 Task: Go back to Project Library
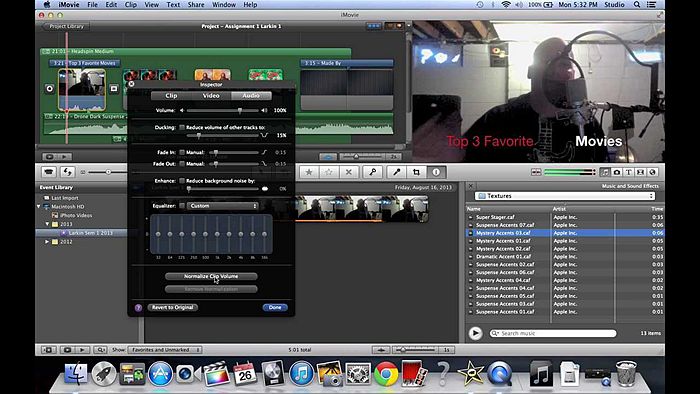tap(66, 26)
